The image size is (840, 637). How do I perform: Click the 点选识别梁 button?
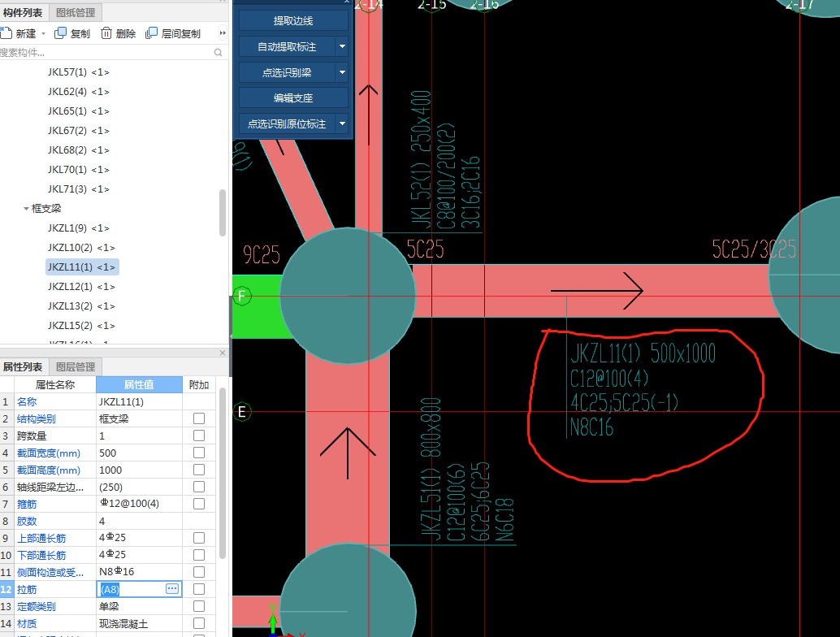coord(287,72)
